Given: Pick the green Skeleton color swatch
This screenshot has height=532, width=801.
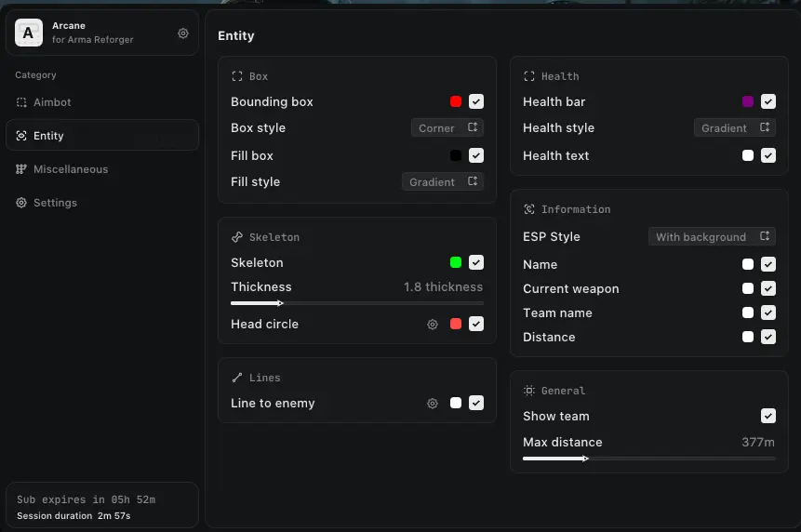Looking at the screenshot, I should pyautogui.click(x=456, y=262).
